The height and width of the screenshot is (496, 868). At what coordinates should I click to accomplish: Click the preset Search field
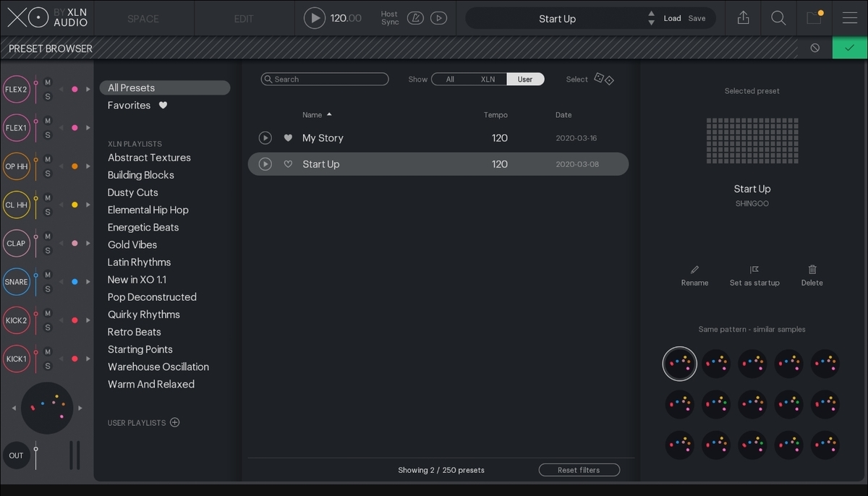point(325,80)
